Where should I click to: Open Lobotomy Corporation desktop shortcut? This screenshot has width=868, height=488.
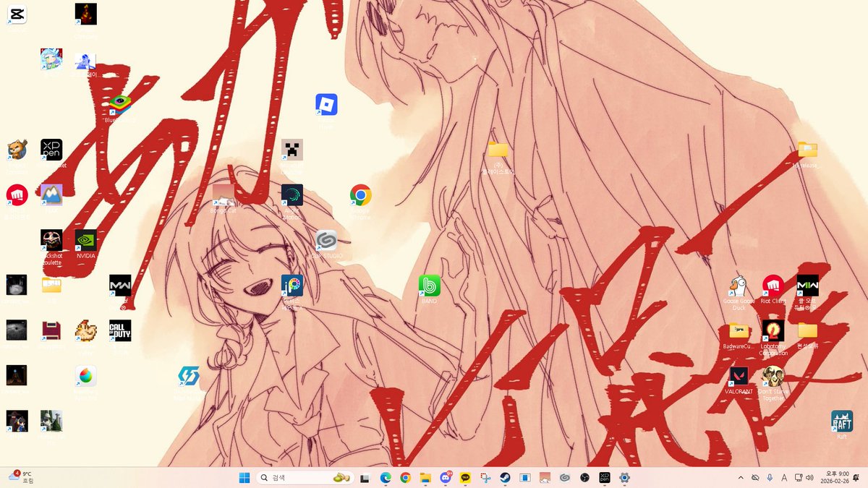click(x=773, y=331)
